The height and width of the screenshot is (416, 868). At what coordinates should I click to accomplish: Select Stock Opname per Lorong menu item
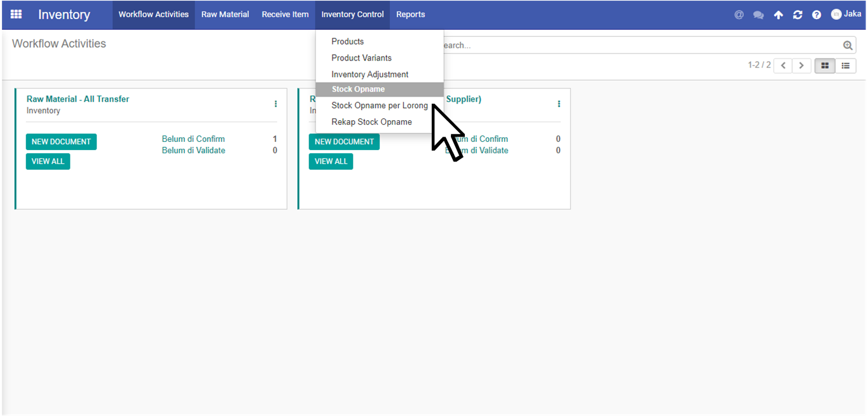[380, 106]
